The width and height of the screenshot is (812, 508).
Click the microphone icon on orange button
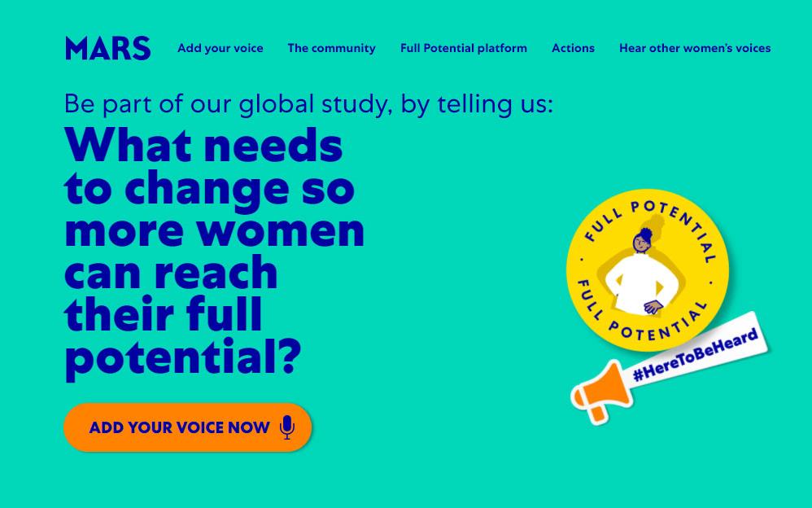(287, 427)
